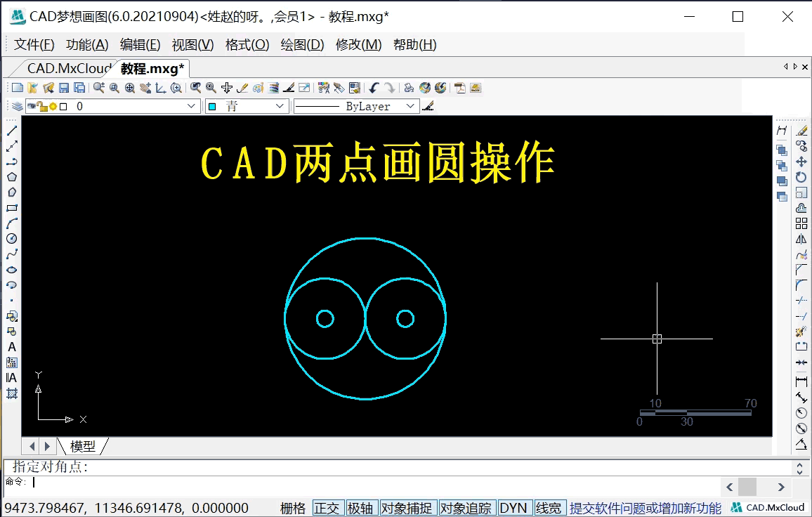
Task: Select the Line draw tool
Action: click(12, 131)
